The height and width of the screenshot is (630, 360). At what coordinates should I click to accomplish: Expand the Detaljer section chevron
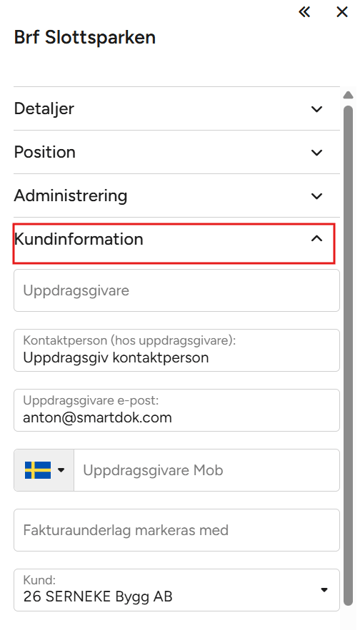tap(317, 109)
